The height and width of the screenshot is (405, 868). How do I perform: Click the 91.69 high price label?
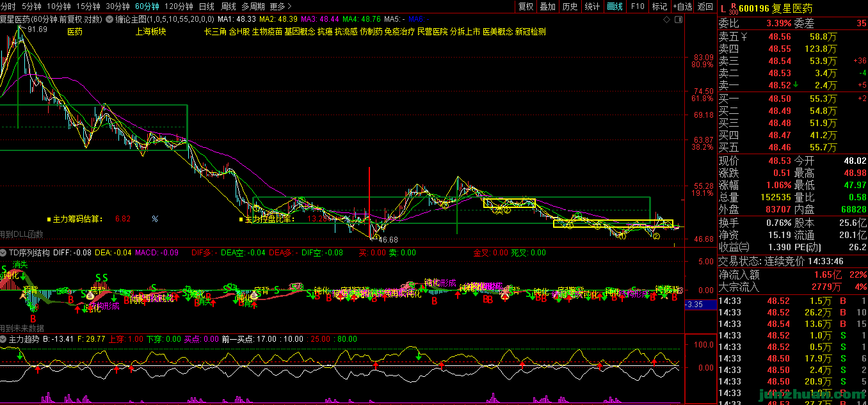pos(37,29)
